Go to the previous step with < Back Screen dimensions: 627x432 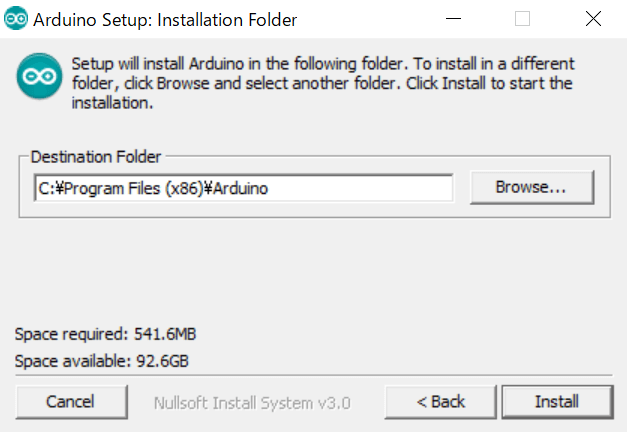click(x=441, y=401)
